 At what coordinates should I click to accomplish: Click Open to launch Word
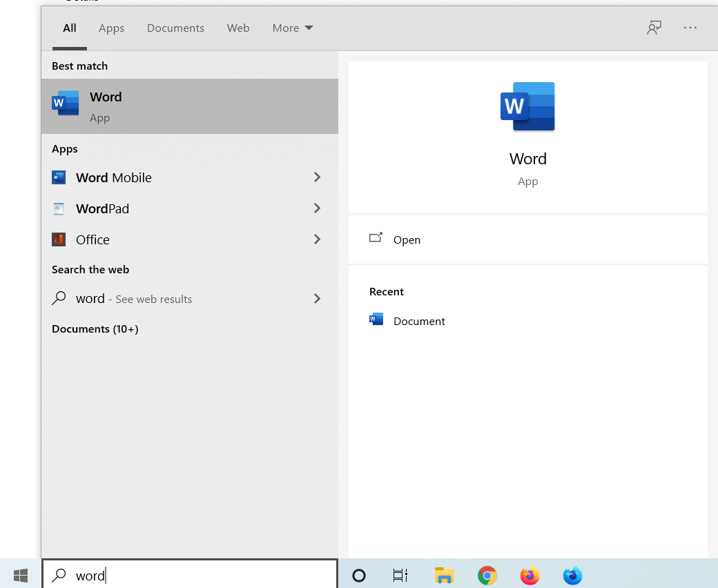(x=528, y=239)
